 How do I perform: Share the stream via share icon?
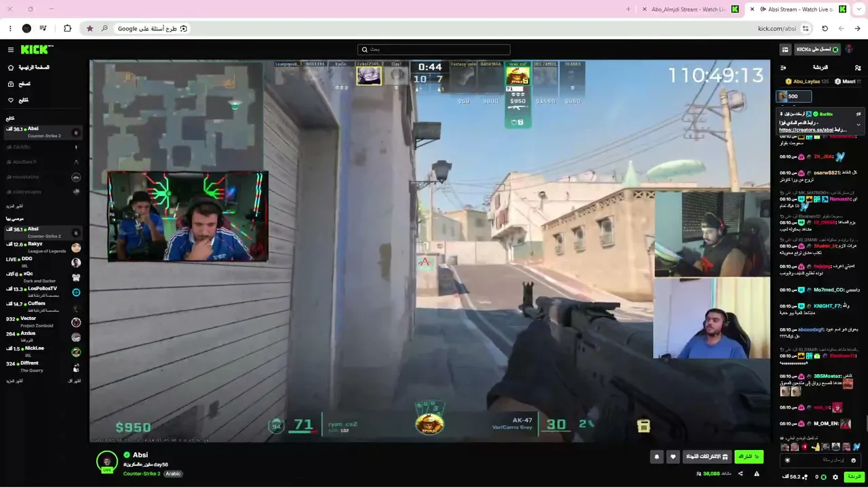(740, 474)
